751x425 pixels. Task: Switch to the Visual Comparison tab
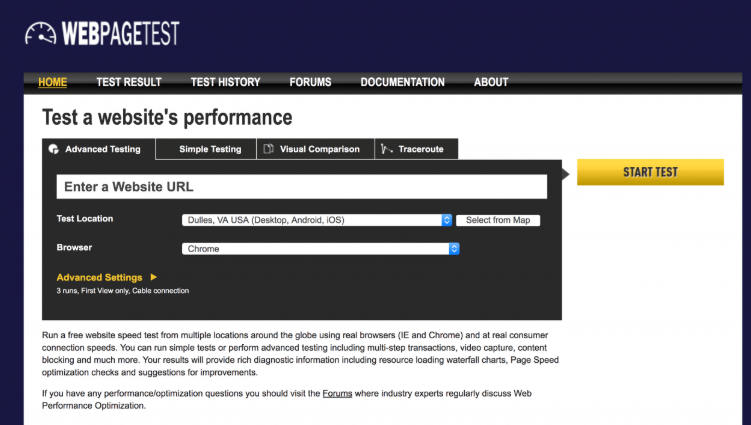point(316,149)
